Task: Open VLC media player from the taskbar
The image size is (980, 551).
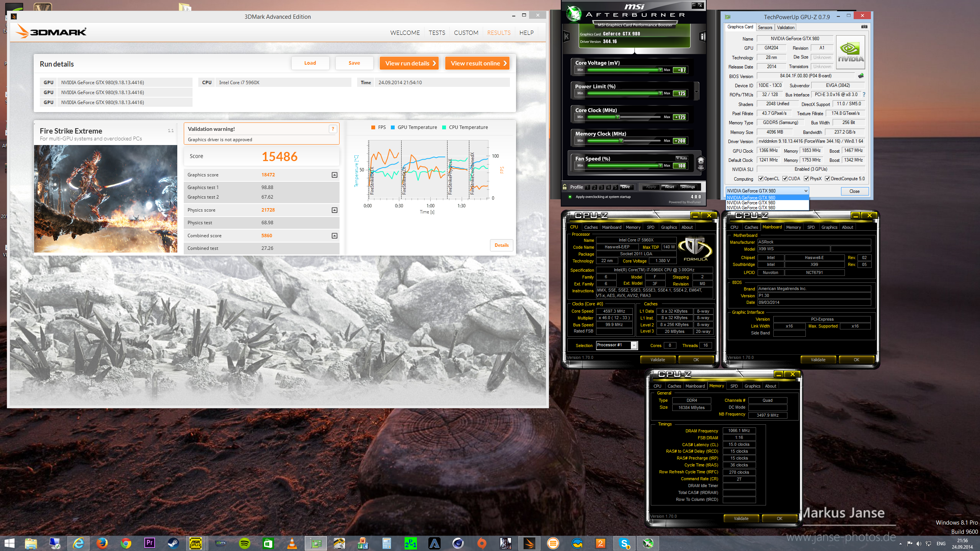Action: (x=292, y=543)
